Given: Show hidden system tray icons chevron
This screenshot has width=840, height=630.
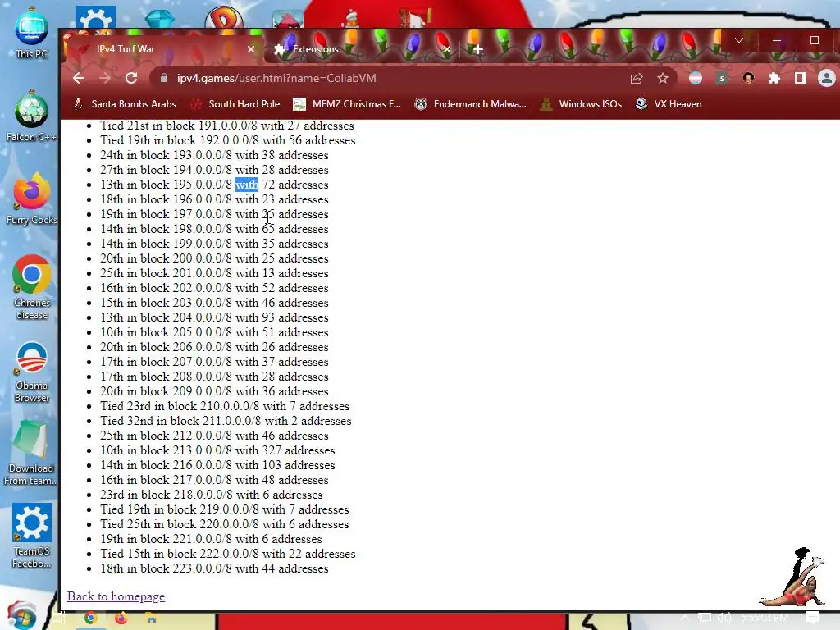Looking at the screenshot, I should (x=685, y=618).
